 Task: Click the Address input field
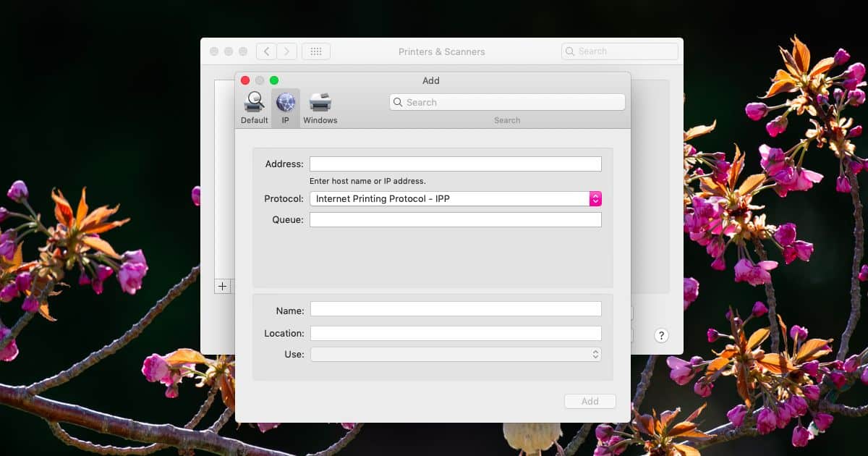click(456, 164)
